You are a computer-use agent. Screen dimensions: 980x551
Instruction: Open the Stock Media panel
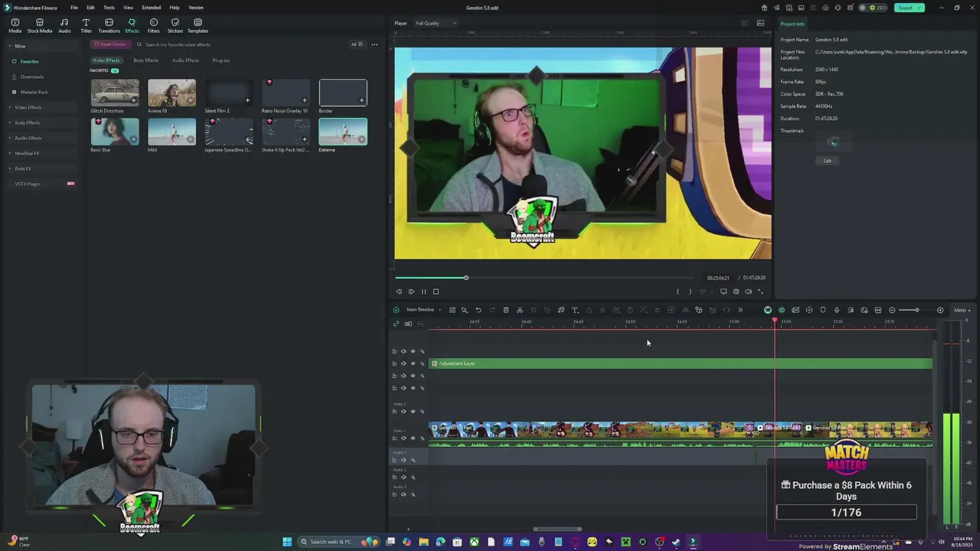point(40,25)
